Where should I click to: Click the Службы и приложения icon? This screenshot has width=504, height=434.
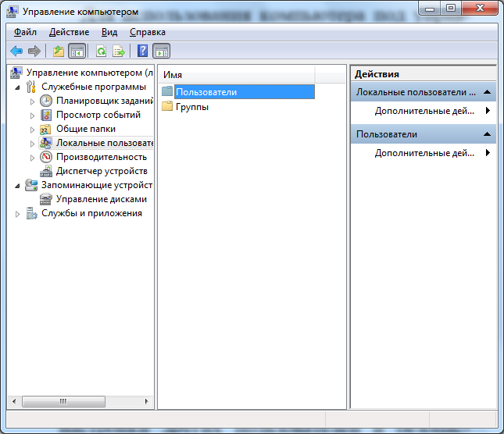31,213
